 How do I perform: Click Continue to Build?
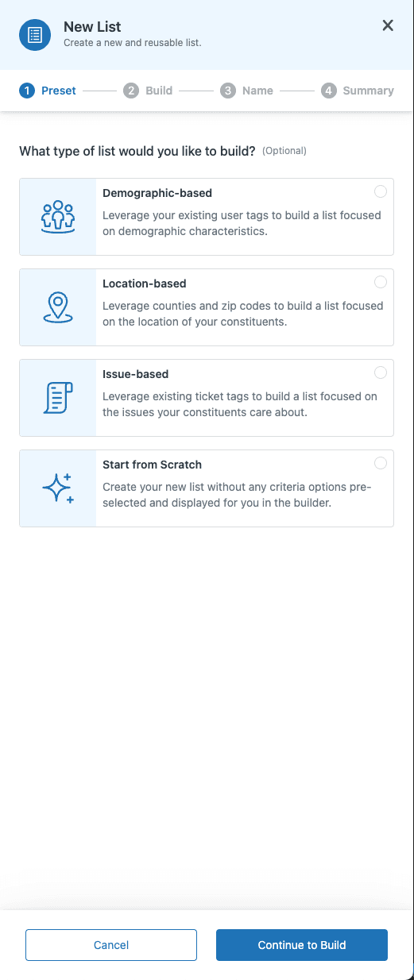pos(302,945)
